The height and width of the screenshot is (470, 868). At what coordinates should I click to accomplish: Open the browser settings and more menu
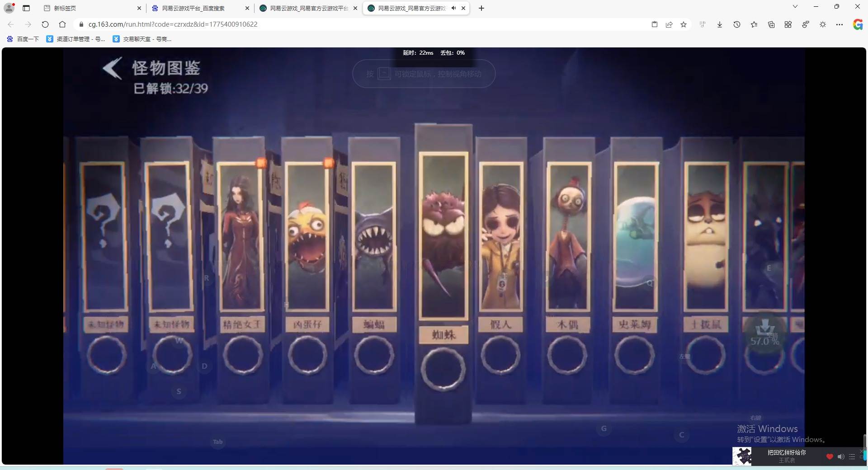(840, 24)
